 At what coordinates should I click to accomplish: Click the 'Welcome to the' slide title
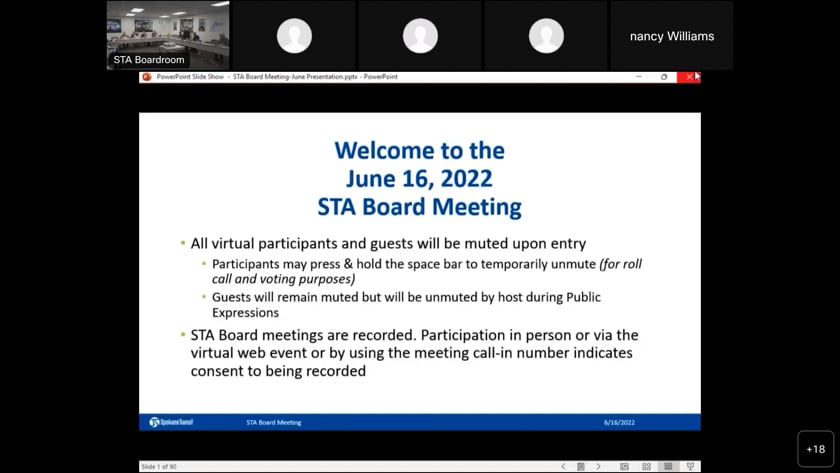(419, 151)
